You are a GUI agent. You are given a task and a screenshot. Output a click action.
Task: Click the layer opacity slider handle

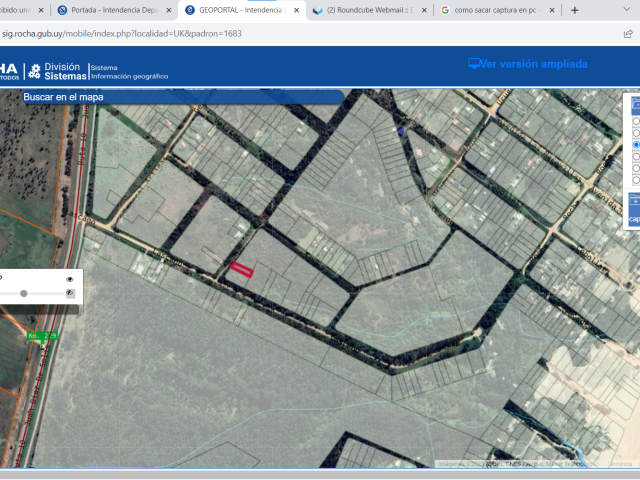24,293
